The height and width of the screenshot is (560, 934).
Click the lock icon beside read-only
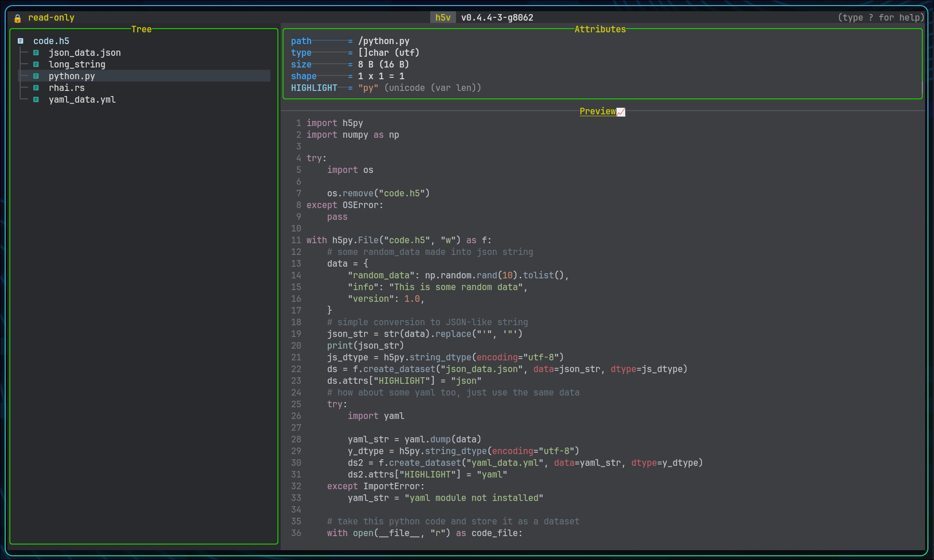17,18
